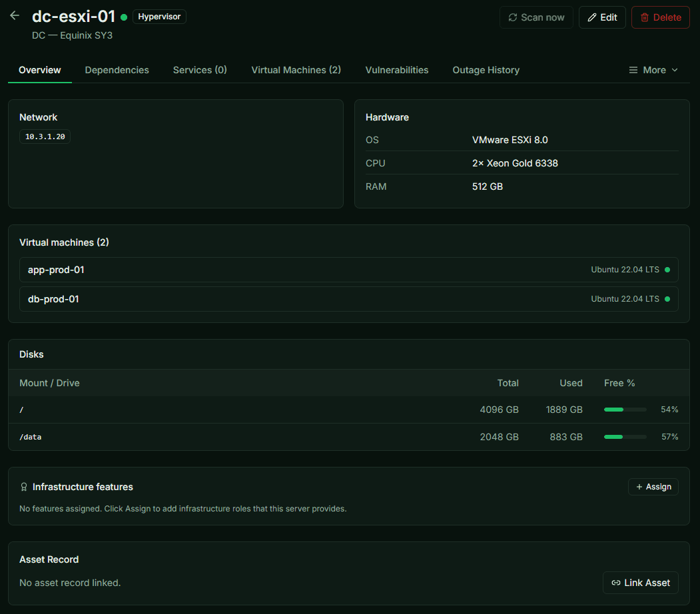Delete the dc-esxi-01 server
Screen dimensions: 700x614
coord(660,17)
